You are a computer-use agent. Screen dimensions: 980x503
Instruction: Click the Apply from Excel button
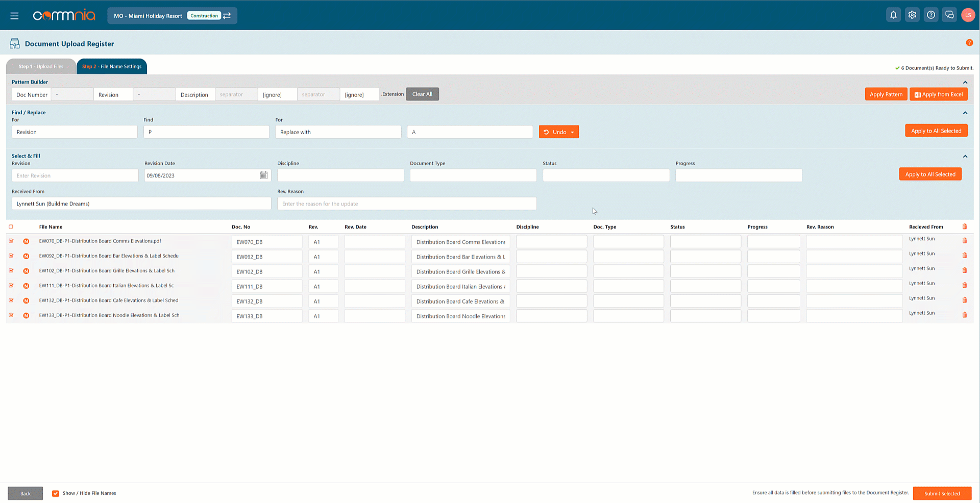(x=938, y=94)
